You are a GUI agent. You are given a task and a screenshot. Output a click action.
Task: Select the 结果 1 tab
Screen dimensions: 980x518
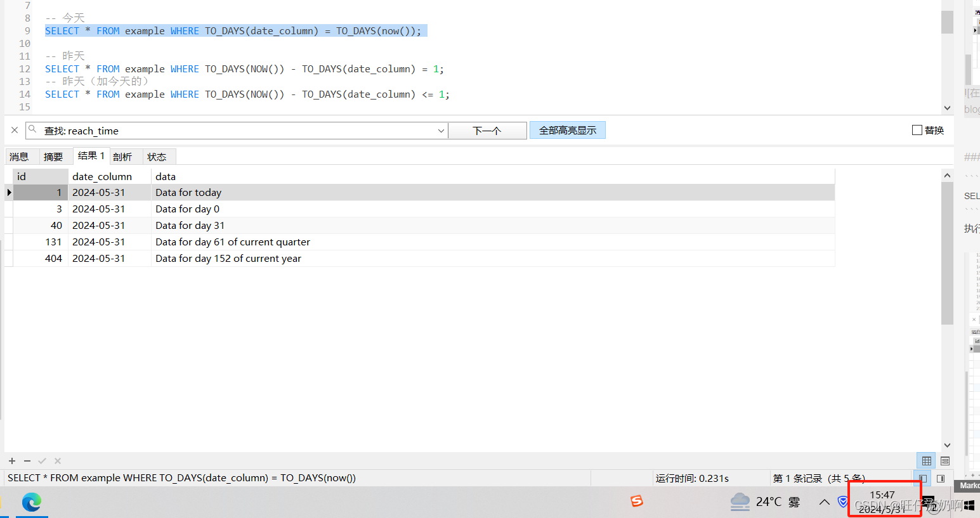tap(91, 155)
